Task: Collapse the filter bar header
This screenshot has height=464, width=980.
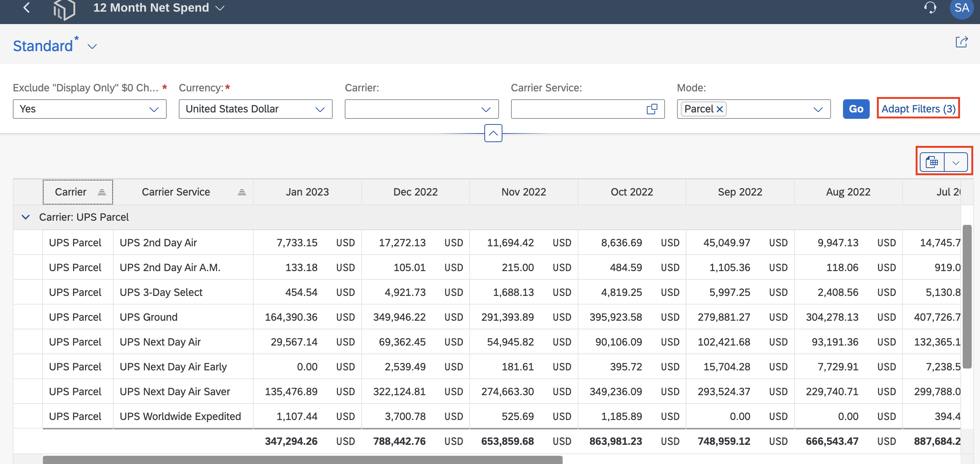Action: [493, 133]
